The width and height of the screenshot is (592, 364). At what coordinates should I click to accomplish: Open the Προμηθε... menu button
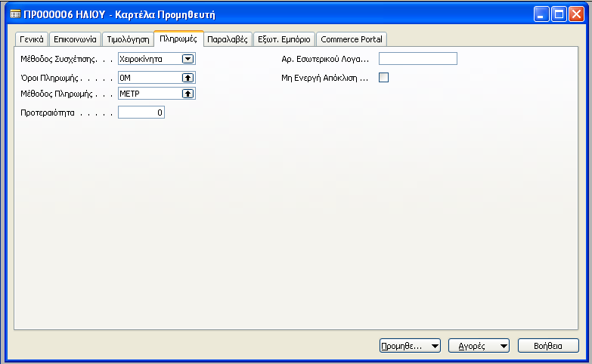click(410, 346)
